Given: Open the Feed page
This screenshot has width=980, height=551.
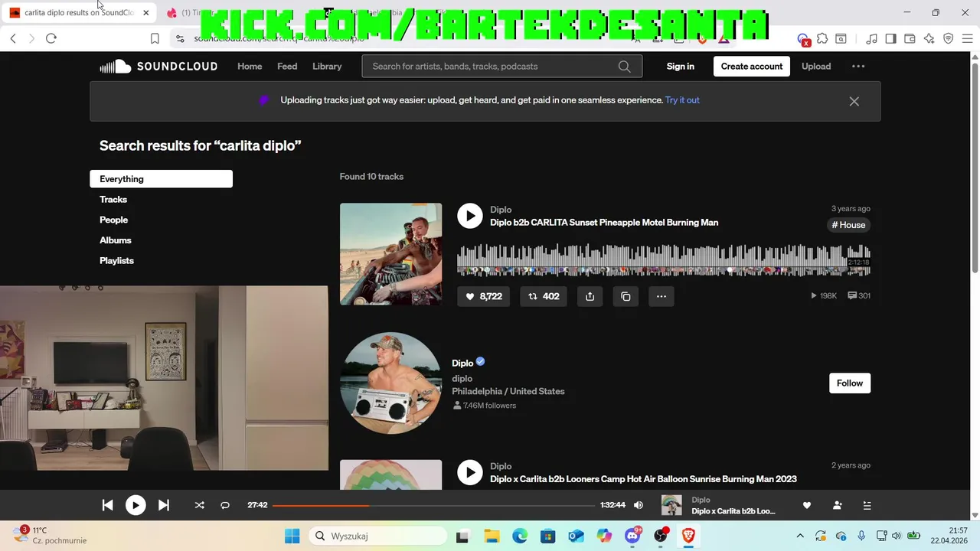Looking at the screenshot, I should point(287,67).
